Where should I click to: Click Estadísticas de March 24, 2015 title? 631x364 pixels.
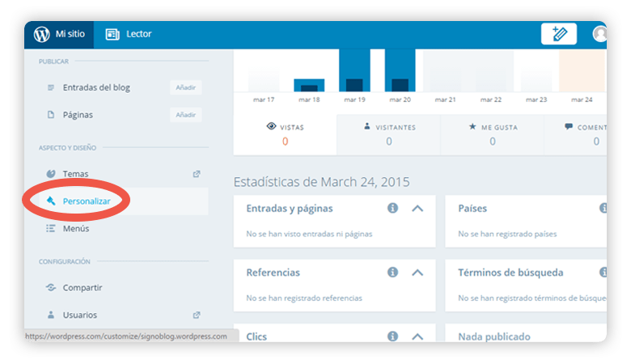point(321,182)
